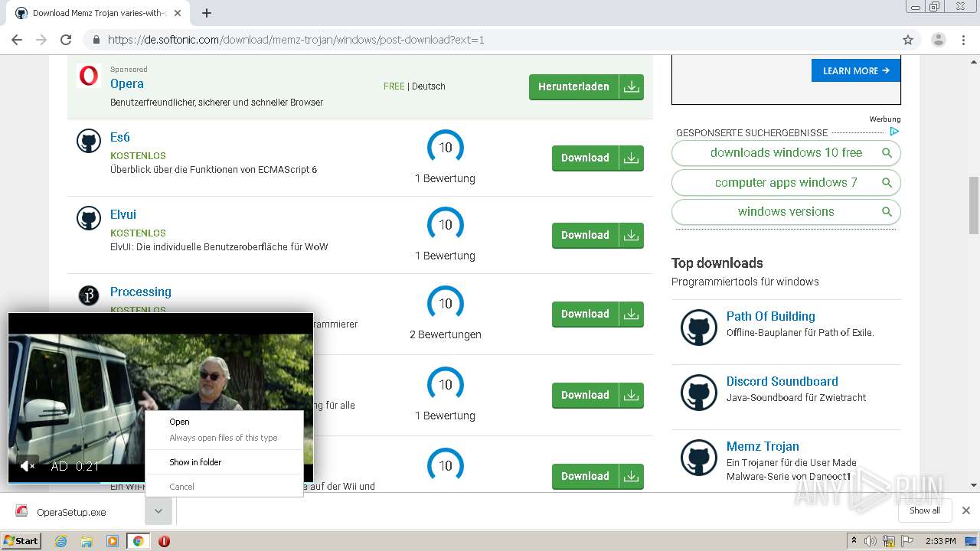The width and height of the screenshot is (980, 551).
Task: Close the Download Memz Trojan tab
Action: pos(178,13)
